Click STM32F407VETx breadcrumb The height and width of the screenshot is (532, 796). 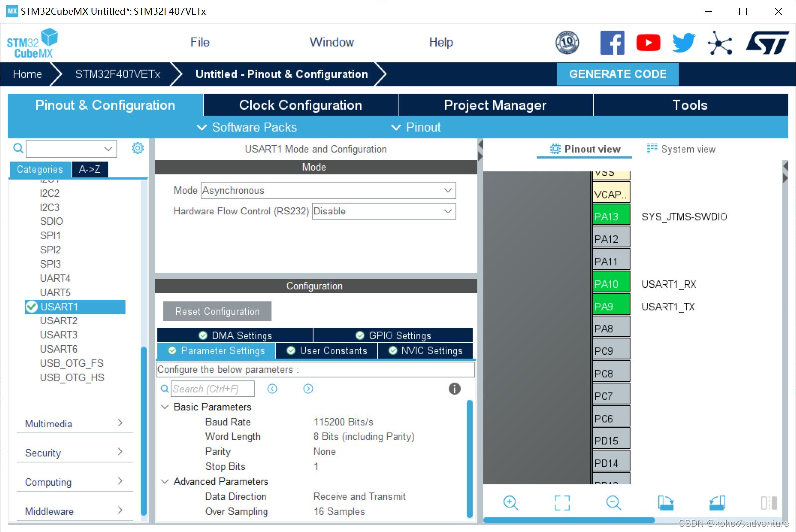pos(118,74)
